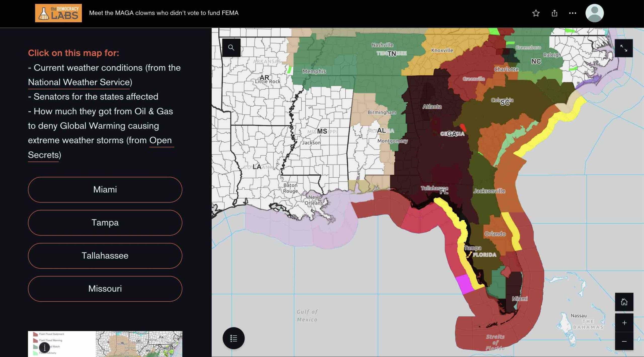Jump to Tampa on the map

pyautogui.click(x=105, y=223)
